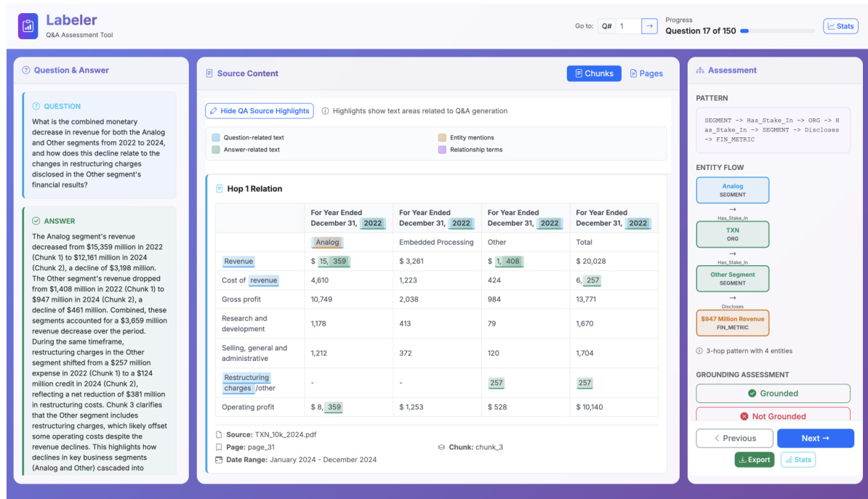Image resolution: width=868 pixels, height=499 pixels.
Task: Switch to the Pages view tab
Action: click(646, 73)
